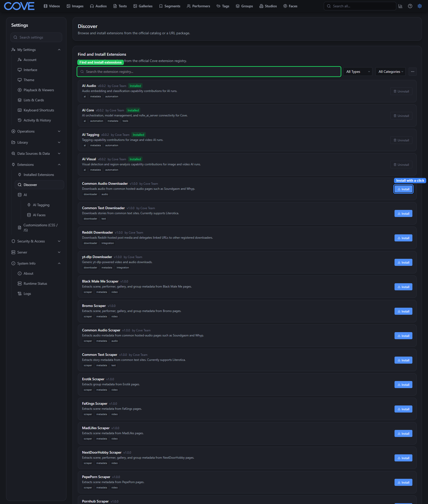Switch to the Performers tab
Screen dimensions: 428x504
(x=198, y=6)
